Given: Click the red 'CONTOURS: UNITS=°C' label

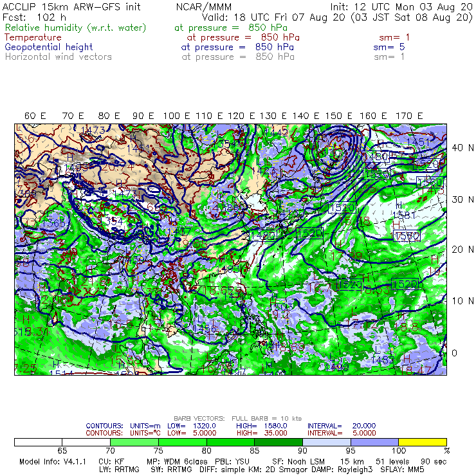Looking at the screenshot, I should [x=123, y=433].
